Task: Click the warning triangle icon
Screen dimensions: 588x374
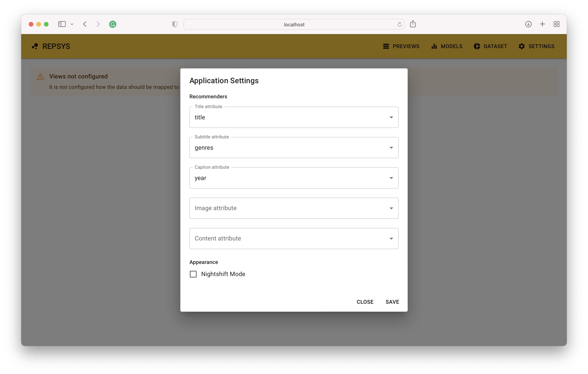Action: coord(41,76)
